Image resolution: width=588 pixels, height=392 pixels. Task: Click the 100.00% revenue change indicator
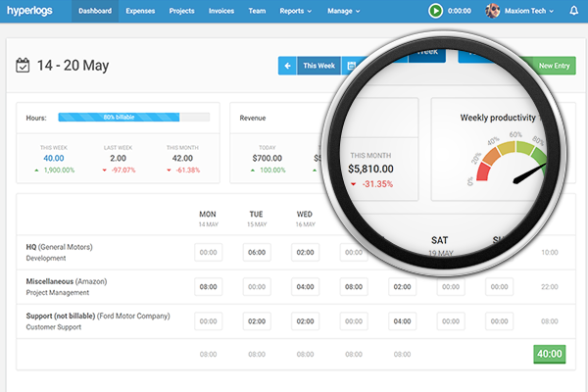click(269, 171)
